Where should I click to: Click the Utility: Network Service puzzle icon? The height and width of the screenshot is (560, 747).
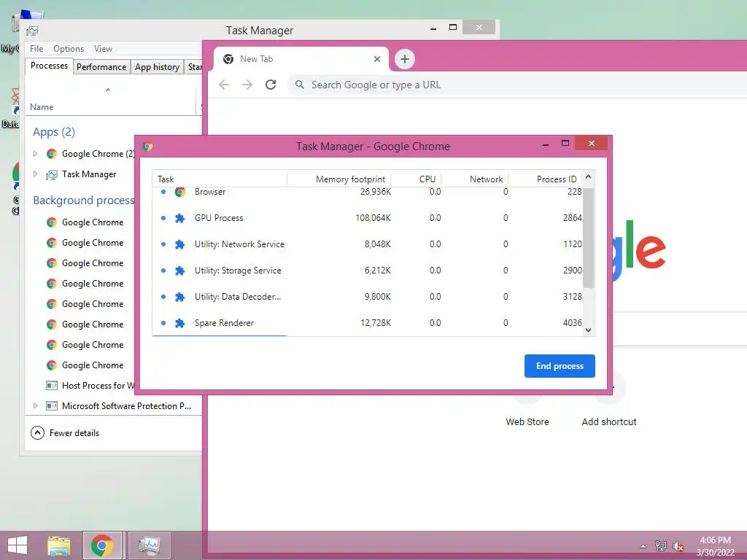pyautogui.click(x=179, y=244)
